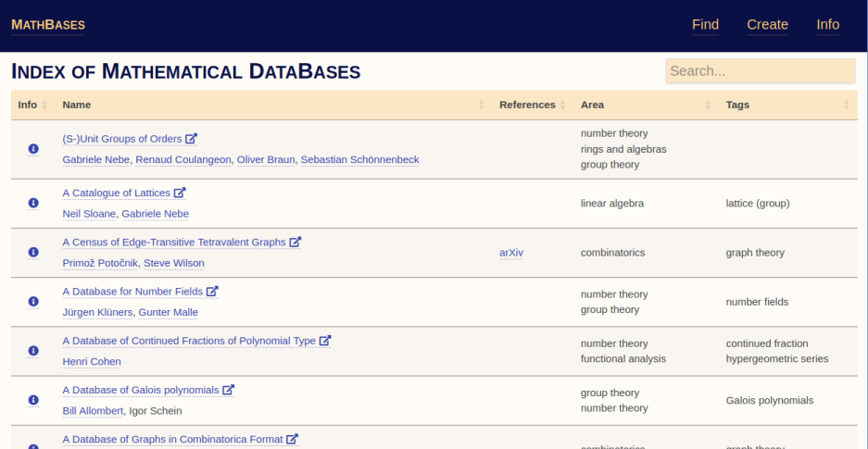This screenshot has height=449, width=868.
Task: Sort by the Info column header
Action: pos(44,106)
